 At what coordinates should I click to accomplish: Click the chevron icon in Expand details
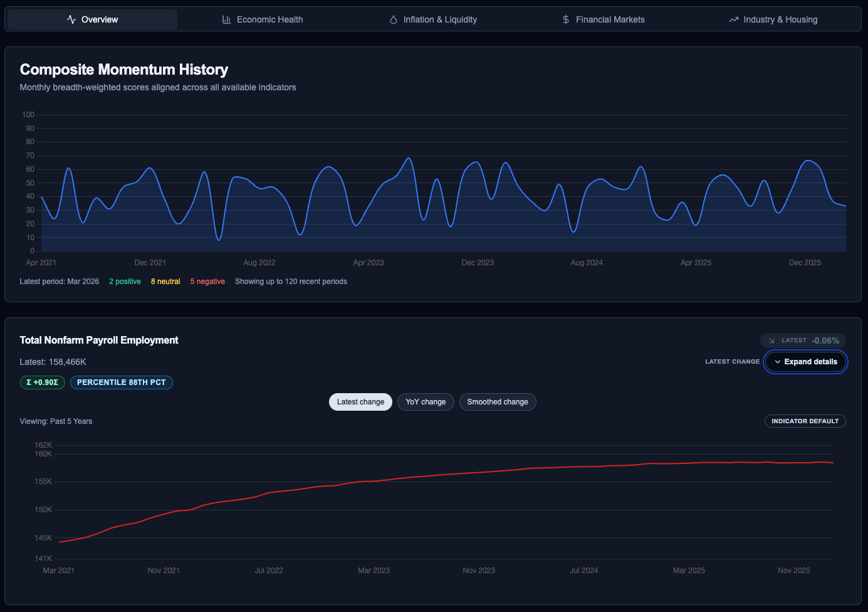pyautogui.click(x=778, y=362)
